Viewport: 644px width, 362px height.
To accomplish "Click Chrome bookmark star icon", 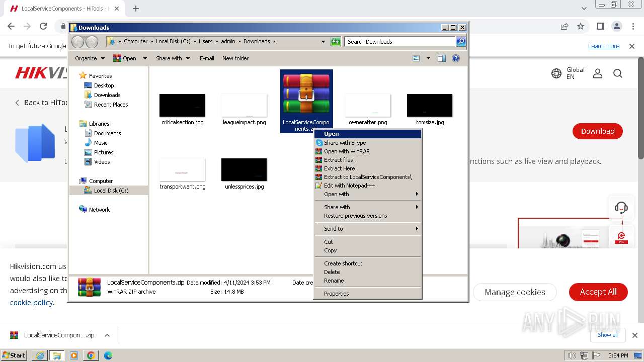I will 581,26.
